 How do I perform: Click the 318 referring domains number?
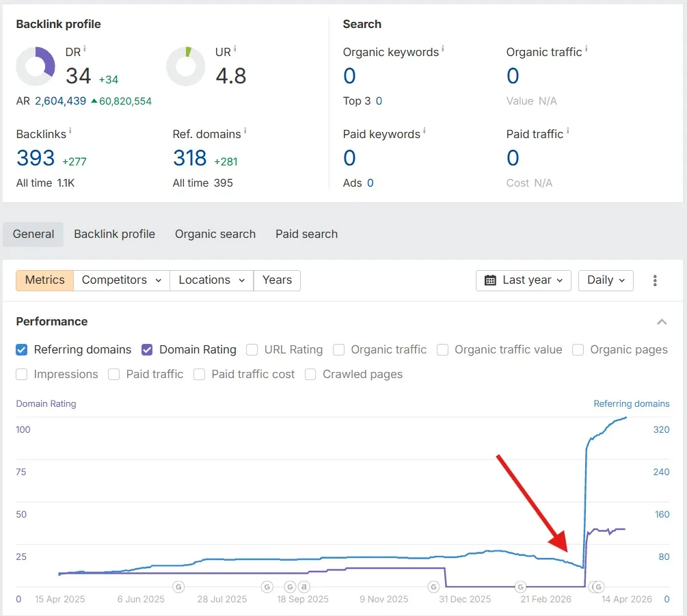click(190, 158)
